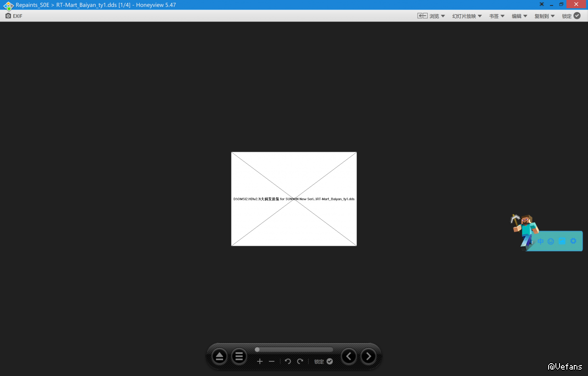
Task: Expand the 浏览 dropdown
Action: 431,16
